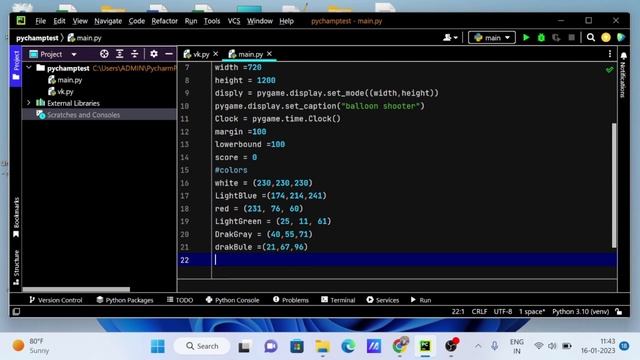Click the 22:1 line position indicator
The height and width of the screenshot is (360, 640).
[x=458, y=311]
